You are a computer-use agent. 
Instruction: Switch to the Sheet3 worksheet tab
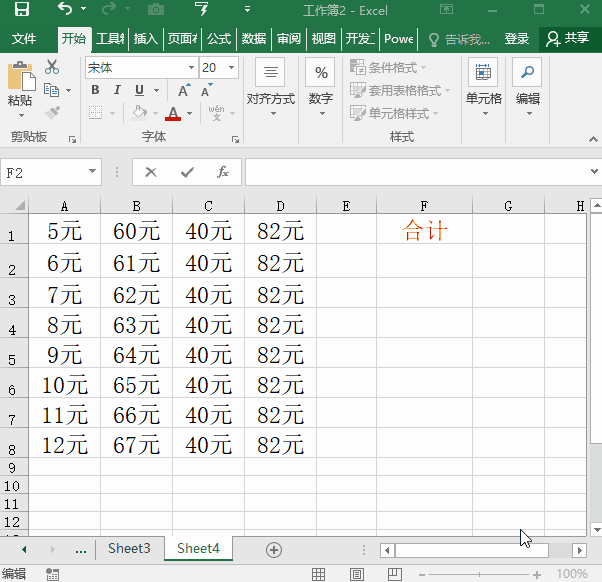coord(129,548)
